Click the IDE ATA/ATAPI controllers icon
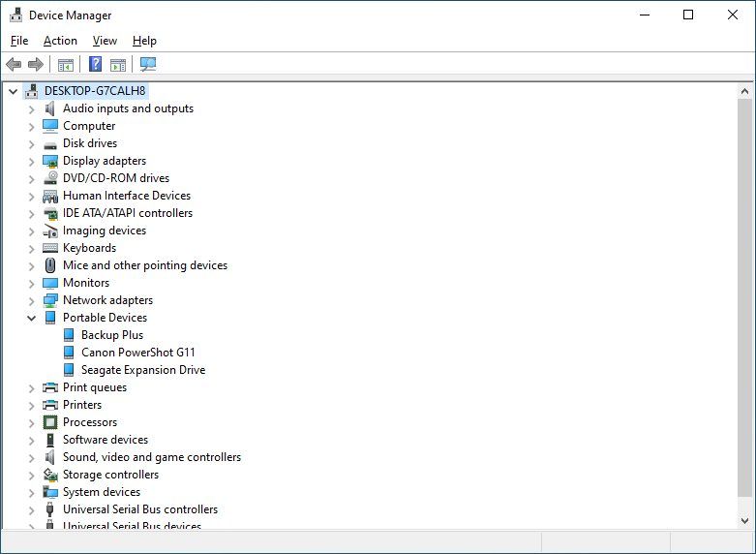The image size is (756, 554). [x=50, y=213]
